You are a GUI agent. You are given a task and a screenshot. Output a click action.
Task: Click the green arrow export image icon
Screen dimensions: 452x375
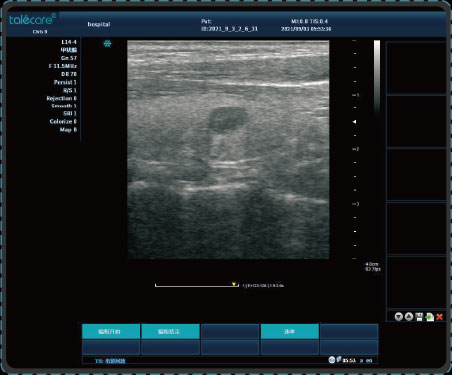tap(430, 317)
